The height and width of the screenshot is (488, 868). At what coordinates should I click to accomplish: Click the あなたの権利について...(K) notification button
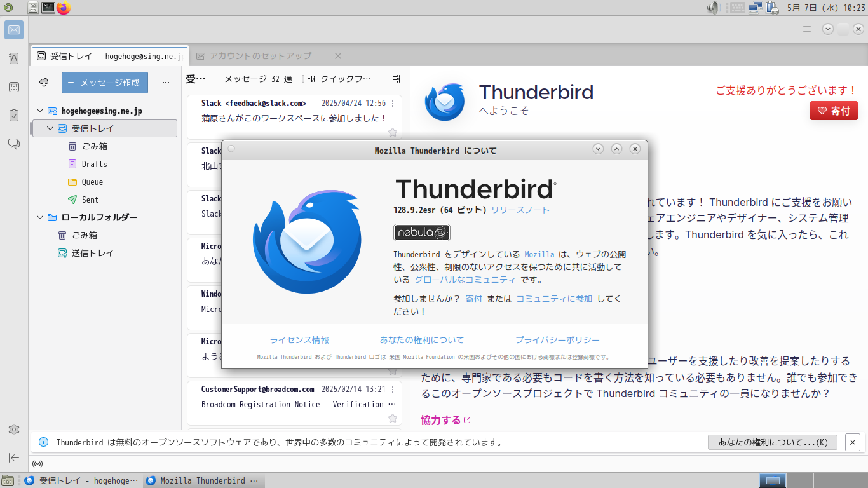(773, 442)
